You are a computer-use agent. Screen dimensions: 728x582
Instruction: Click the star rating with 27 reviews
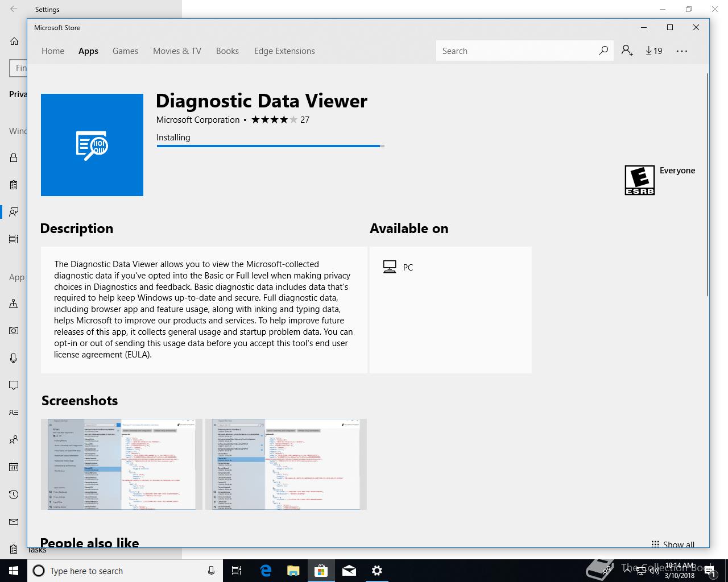[x=280, y=120]
